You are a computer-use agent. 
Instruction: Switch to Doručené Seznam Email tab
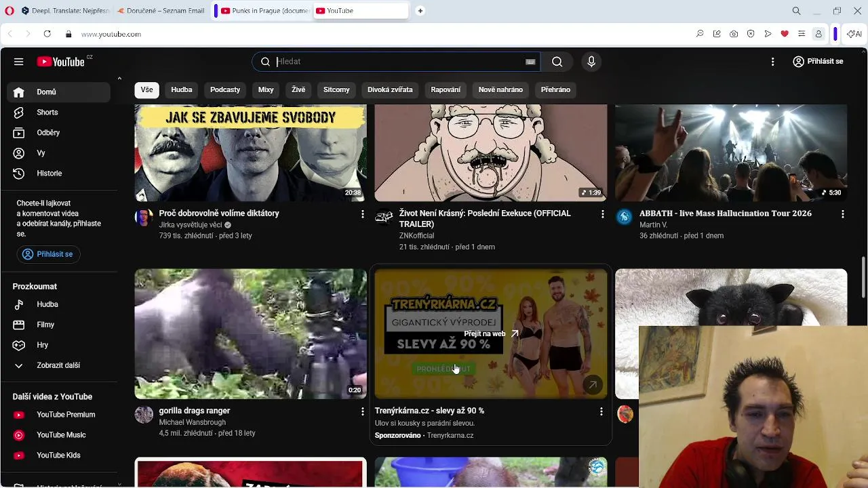tap(161, 11)
